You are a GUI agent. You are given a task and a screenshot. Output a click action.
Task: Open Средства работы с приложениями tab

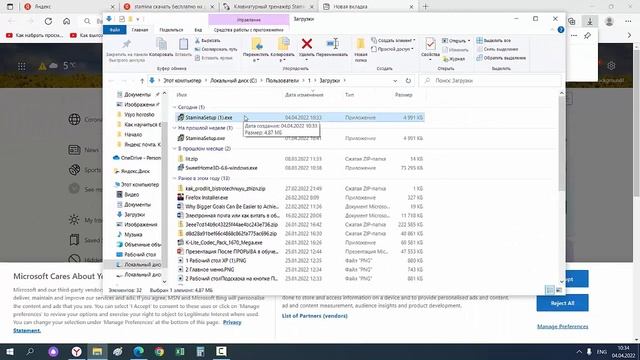point(249,30)
